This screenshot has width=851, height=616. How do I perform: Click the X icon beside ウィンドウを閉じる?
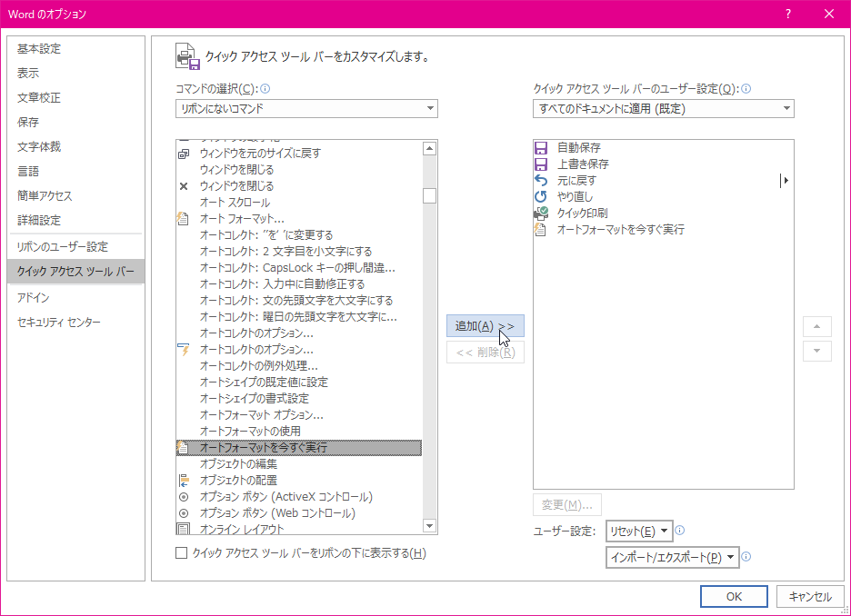184,186
